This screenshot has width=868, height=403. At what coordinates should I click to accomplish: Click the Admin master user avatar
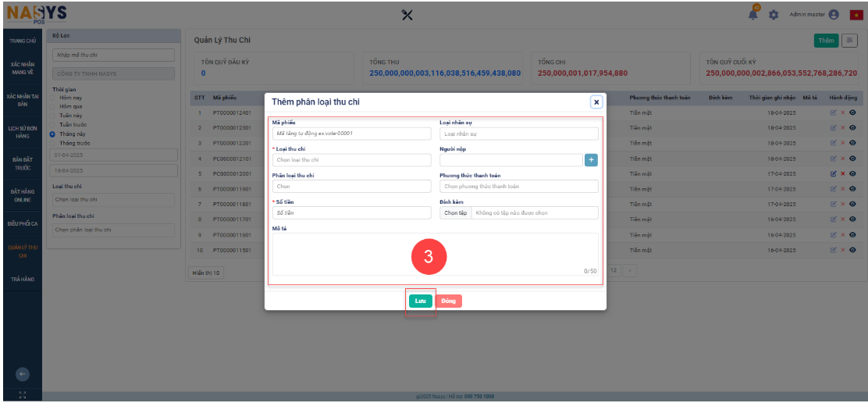(x=834, y=15)
